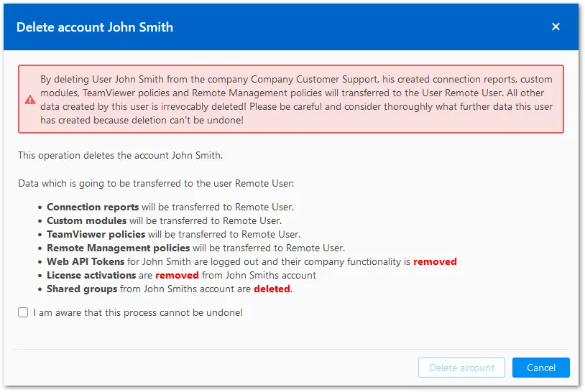
Task: Click the 'Shared groups' bold label
Action: pos(82,289)
